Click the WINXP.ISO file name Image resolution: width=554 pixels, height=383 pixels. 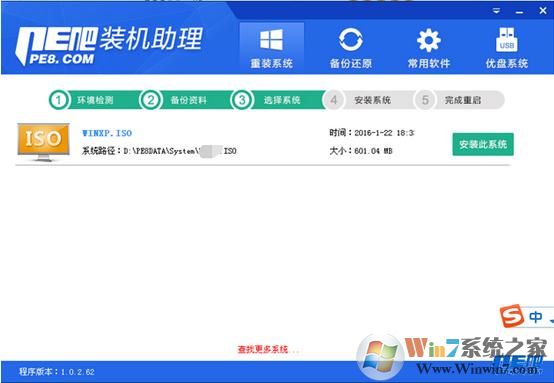point(107,133)
